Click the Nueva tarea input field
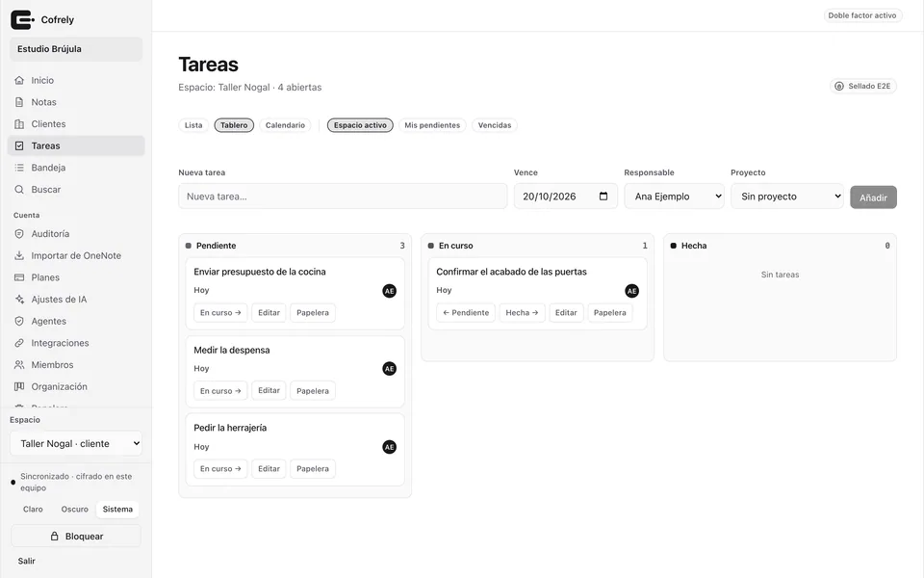This screenshot has width=924, height=578. pos(343,197)
